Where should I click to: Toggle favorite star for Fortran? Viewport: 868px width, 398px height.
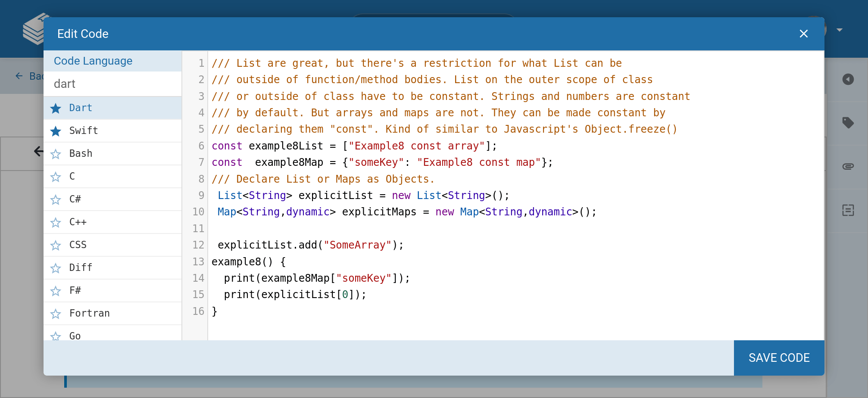56,314
